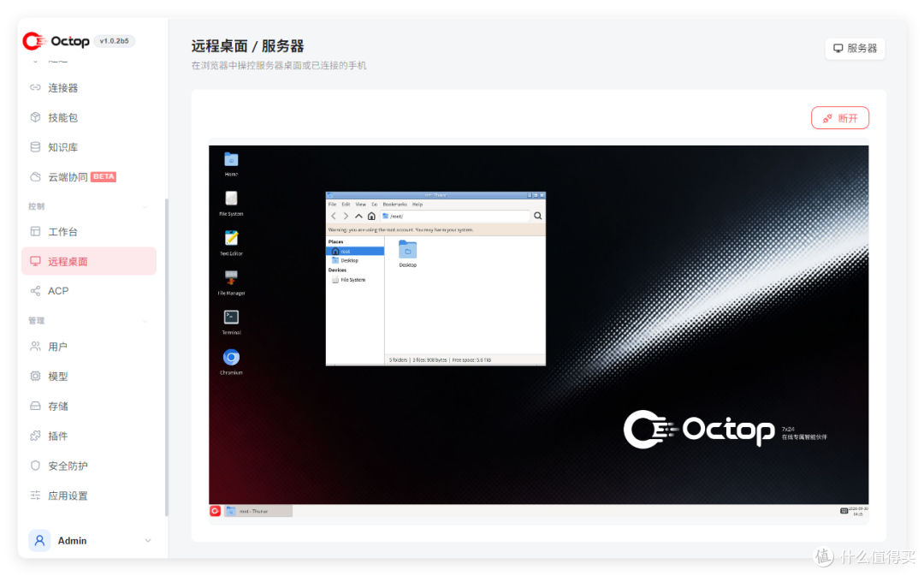Open 应用设置 page
This screenshot has height=576, width=924.
(x=88, y=496)
